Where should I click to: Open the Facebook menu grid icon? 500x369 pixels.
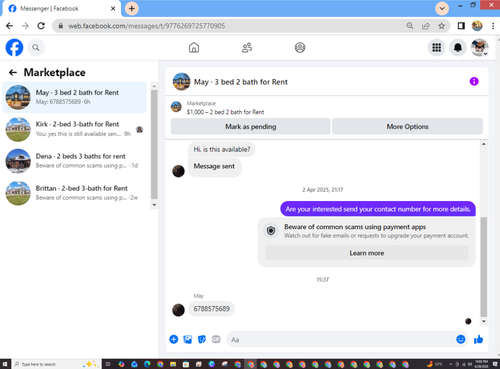coord(436,48)
